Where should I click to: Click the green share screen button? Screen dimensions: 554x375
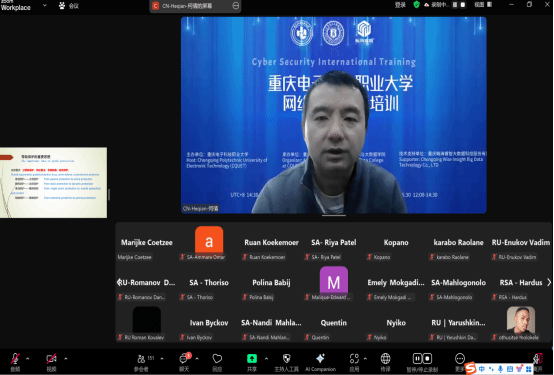pos(252,361)
